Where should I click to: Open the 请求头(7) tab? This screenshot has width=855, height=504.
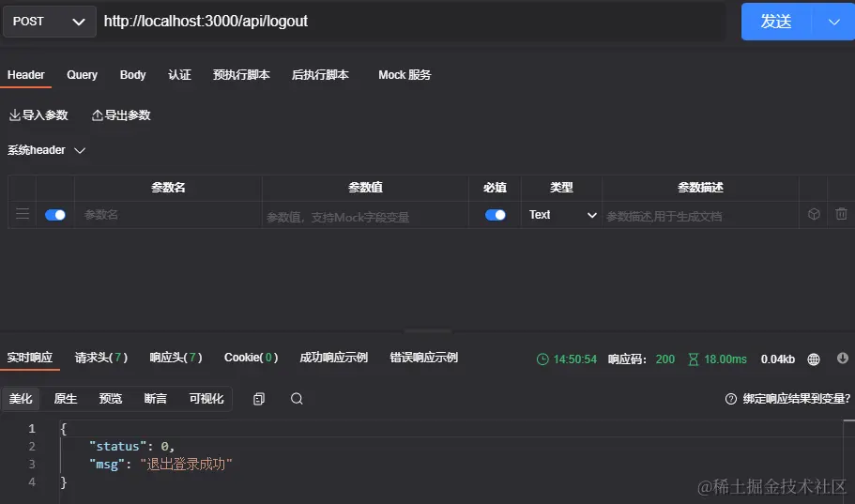pyautogui.click(x=100, y=358)
